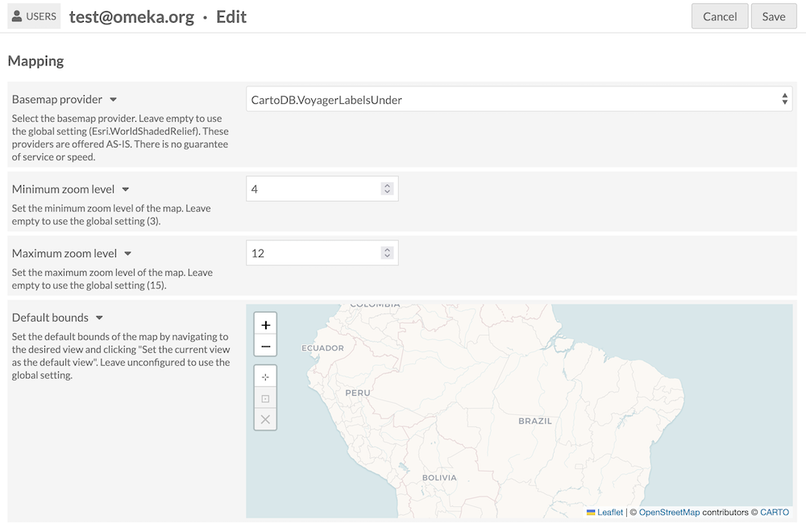Viewport: 806px width, 532px height.
Task: Click the Mapping section heading
Action: click(36, 60)
